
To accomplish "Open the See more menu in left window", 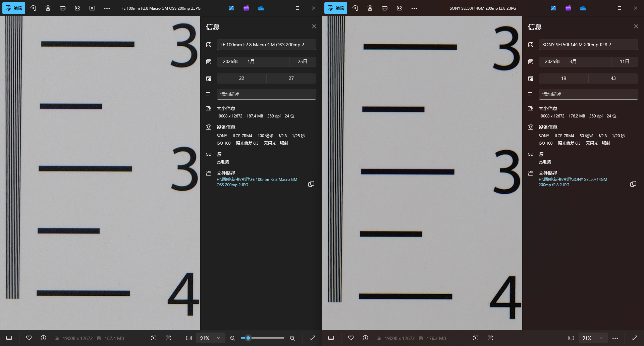I will [107, 8].
